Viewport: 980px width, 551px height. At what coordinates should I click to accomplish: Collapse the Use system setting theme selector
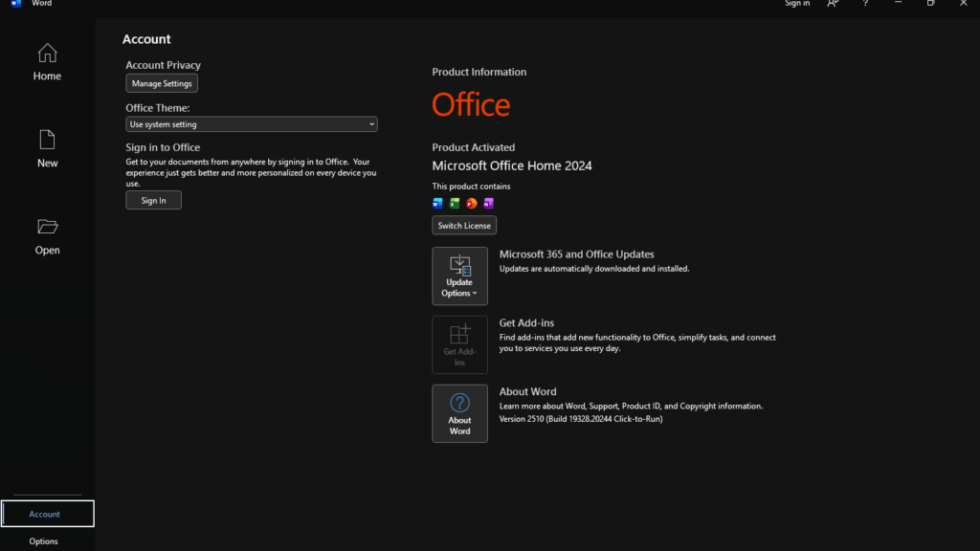click(x=371, y=123)
